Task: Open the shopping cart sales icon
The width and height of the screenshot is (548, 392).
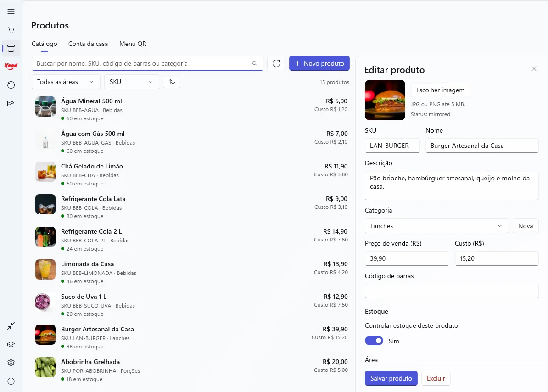Action: [x=11, y=30]
